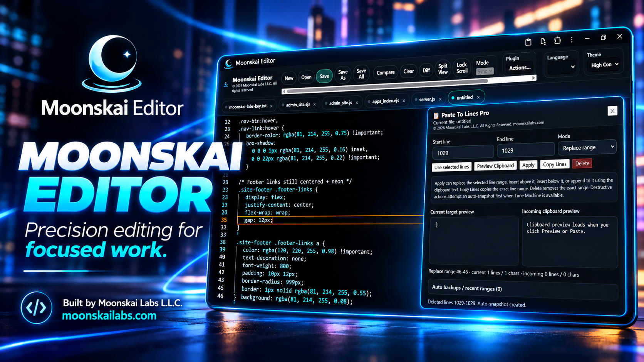The height and width of the screenshot is (362, 644).
Task: Close the server.js tab
Action: (x=440, y=99)
